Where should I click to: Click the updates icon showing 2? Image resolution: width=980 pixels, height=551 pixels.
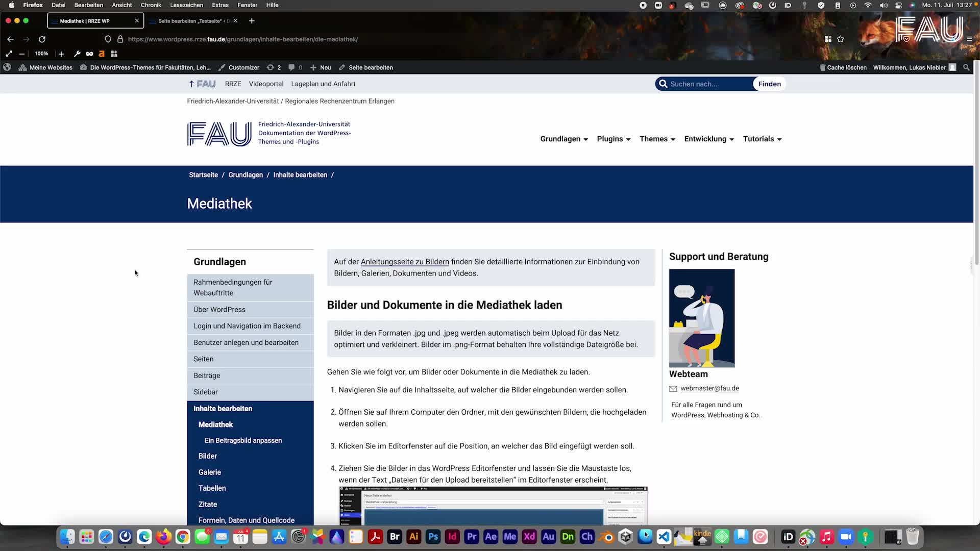click(274, 67)
